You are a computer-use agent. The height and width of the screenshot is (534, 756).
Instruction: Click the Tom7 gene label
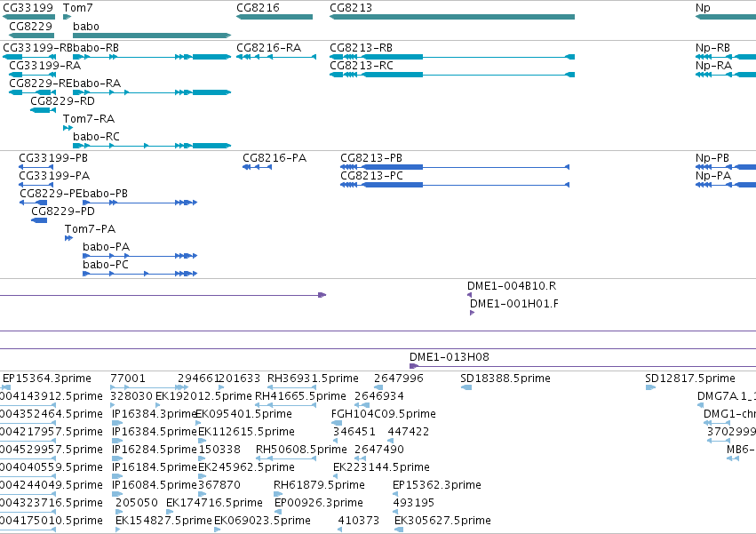(x=77, y=8)
